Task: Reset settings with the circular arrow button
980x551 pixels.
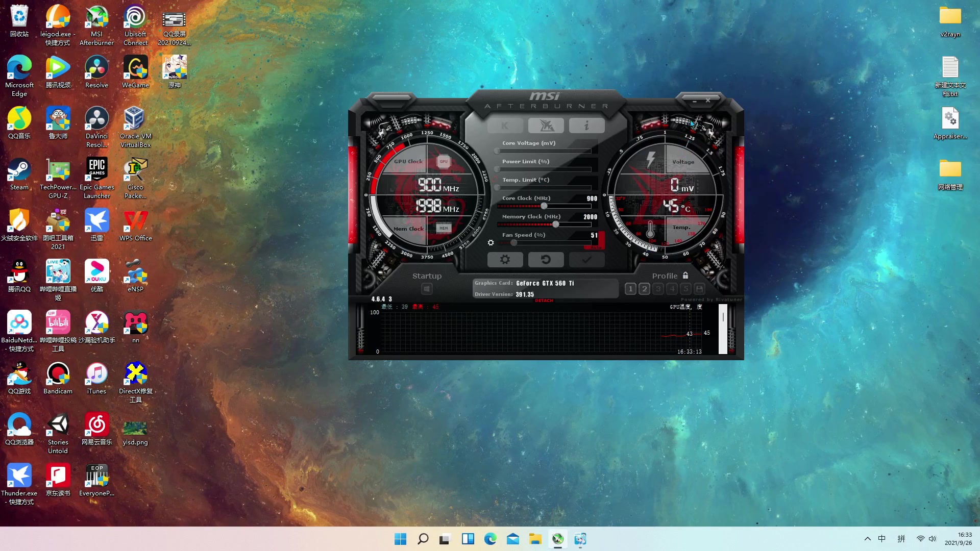Action: pyautogui.click(x=546, y=260)
